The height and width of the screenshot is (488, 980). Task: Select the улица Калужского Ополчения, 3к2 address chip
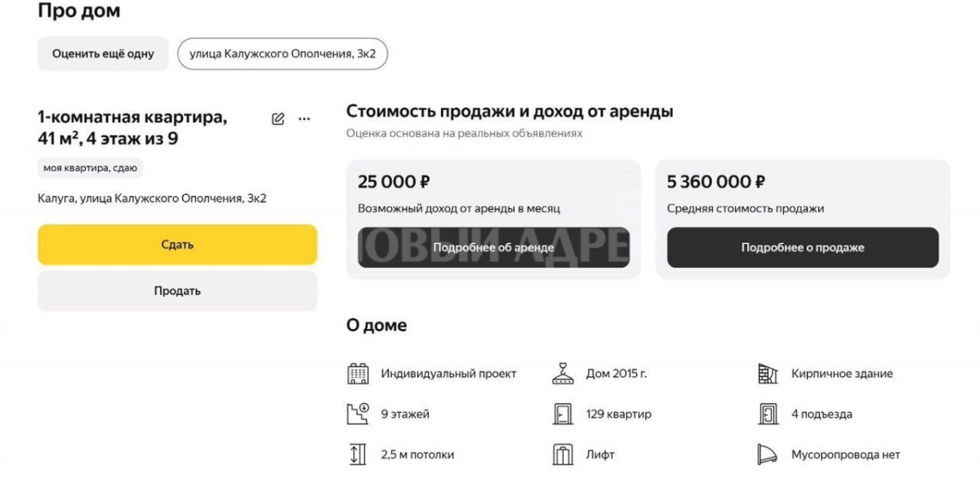click(283, 54)
